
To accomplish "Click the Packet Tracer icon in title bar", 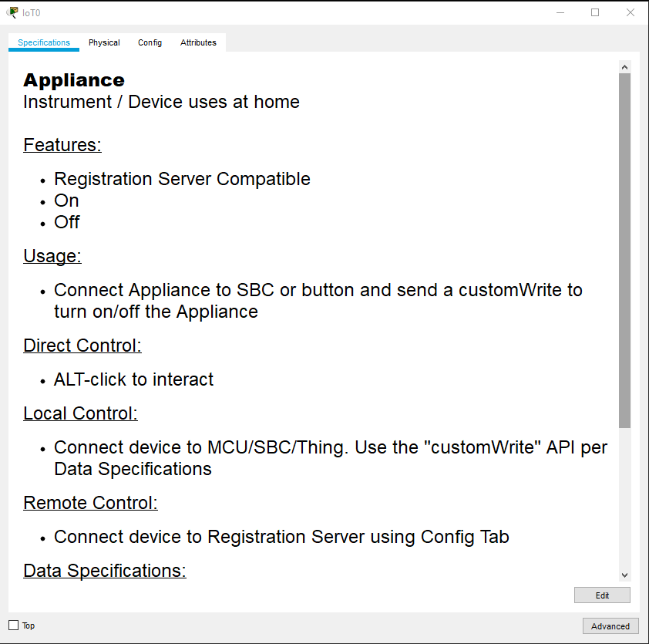I will coord(12,12).
